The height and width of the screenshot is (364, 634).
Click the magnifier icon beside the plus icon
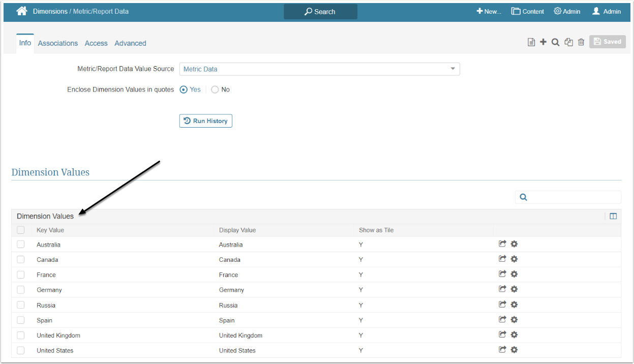(x=555, y=42)
